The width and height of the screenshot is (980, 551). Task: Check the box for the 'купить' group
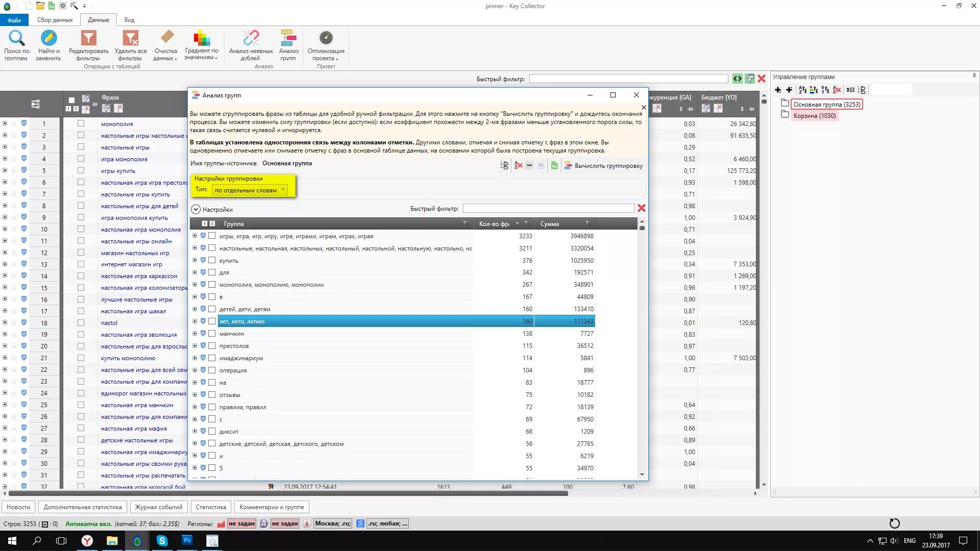pyautogui.click(x=212, y=260)
